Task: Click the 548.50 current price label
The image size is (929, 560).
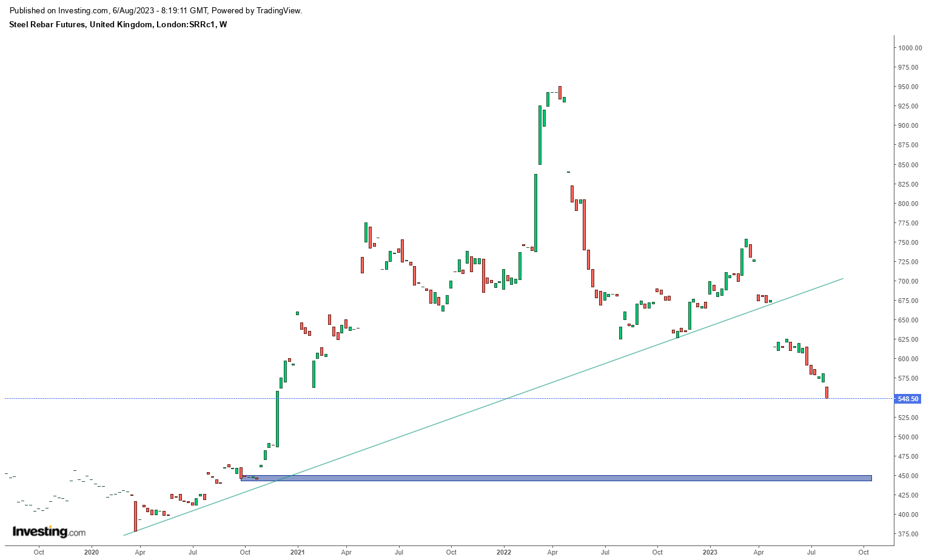Action: (907, 399)
